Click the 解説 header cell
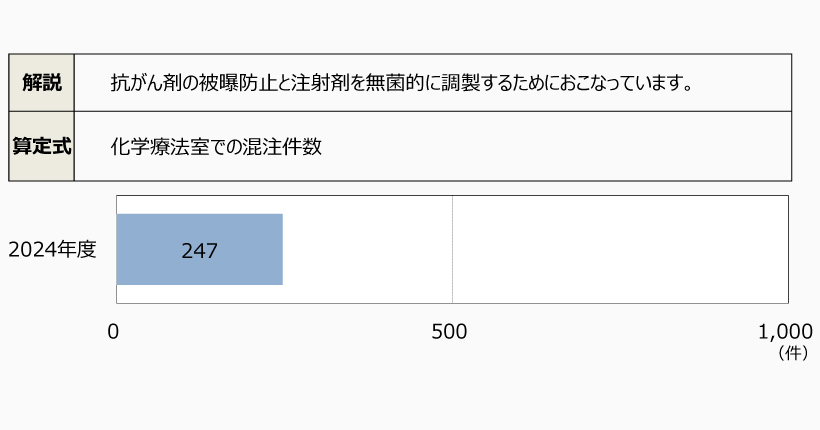 [41, 82]
